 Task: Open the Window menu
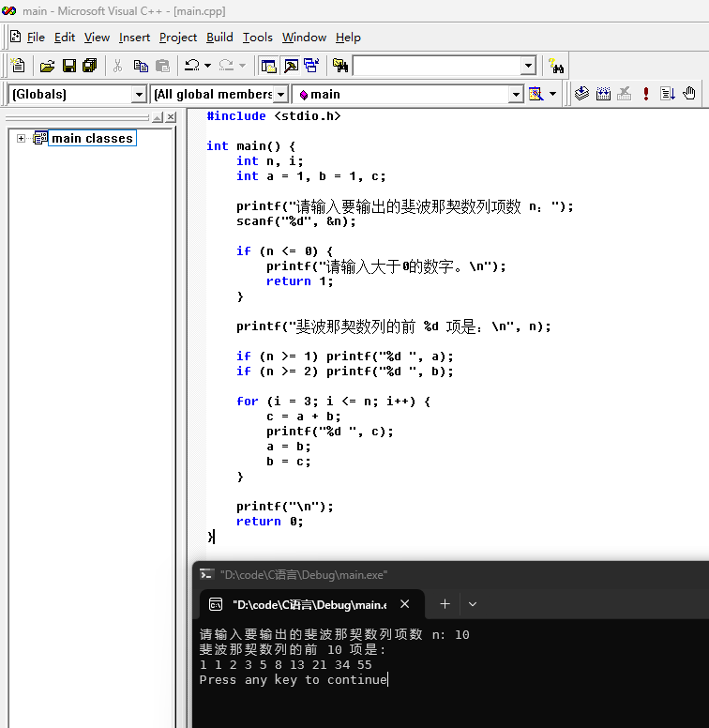coord(304,38)
